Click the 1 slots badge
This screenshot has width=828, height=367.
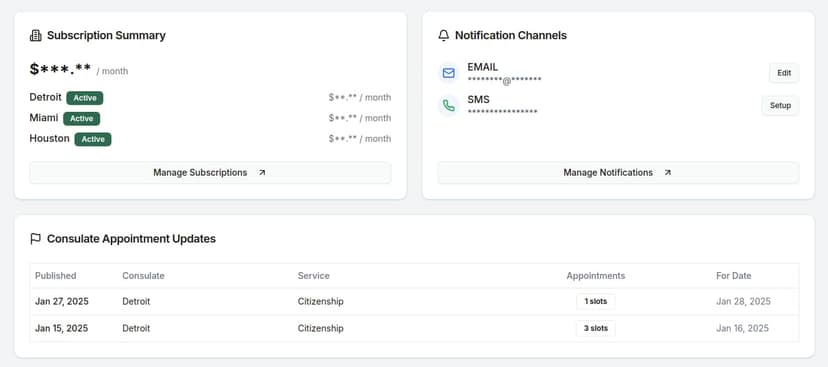[596, 302]
